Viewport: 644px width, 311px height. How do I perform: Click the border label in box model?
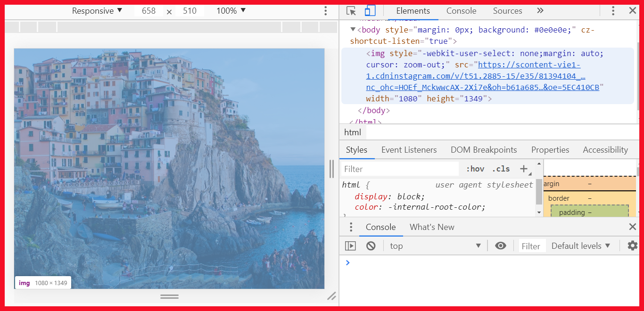coord(559,198)
